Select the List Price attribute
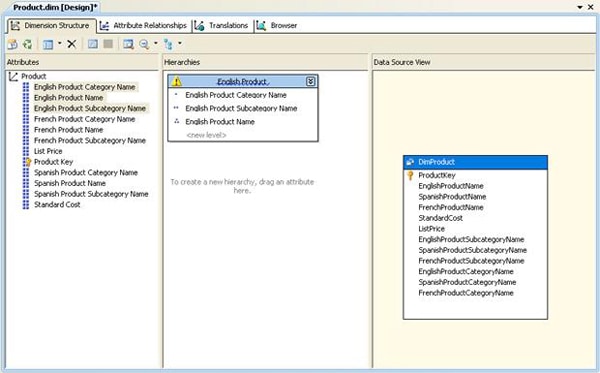The image size is (600, 373). point(48,151)
